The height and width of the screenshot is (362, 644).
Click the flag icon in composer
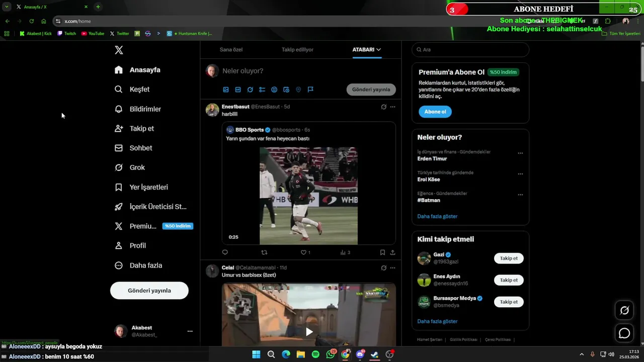click(310, 89)
